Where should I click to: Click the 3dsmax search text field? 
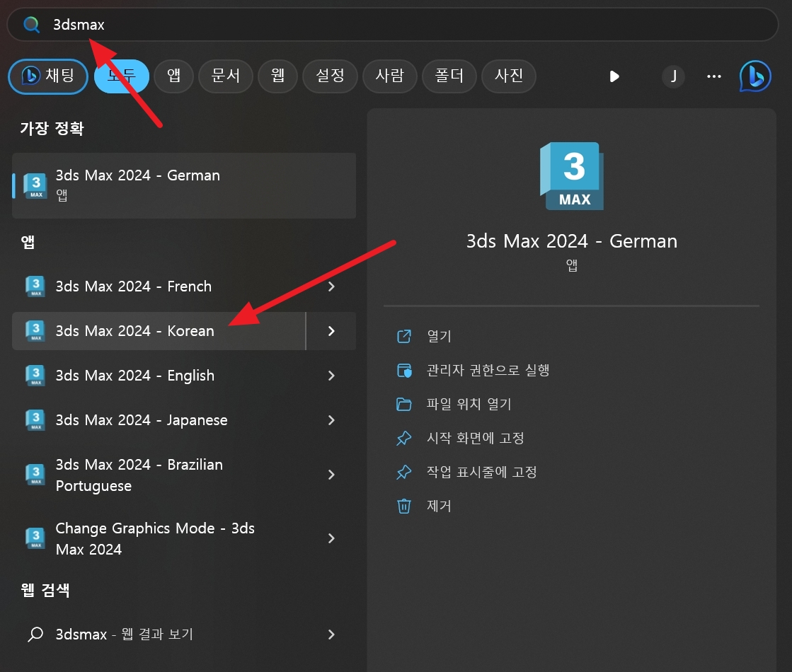[x=393, y=24]
